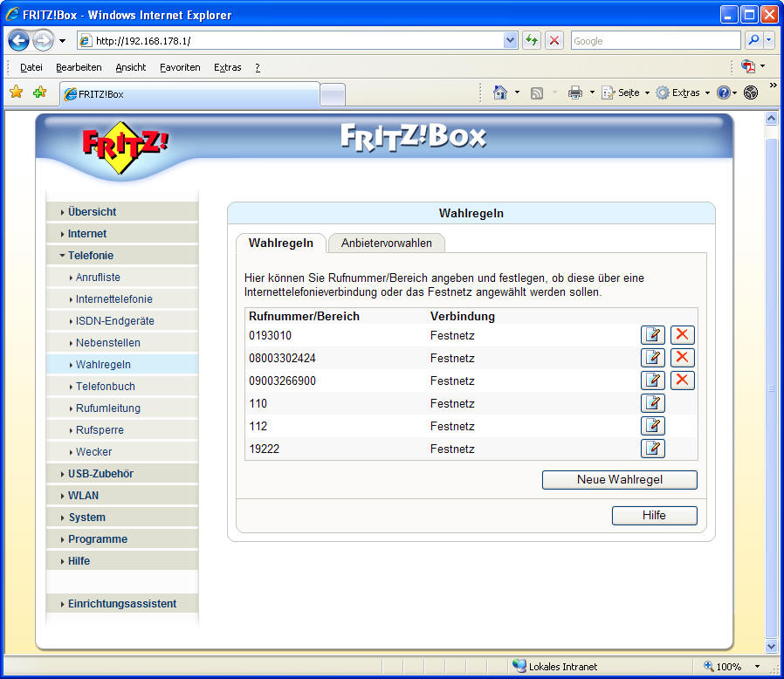
Task: Click the FRITZ! logo
Action: point(125,147)
